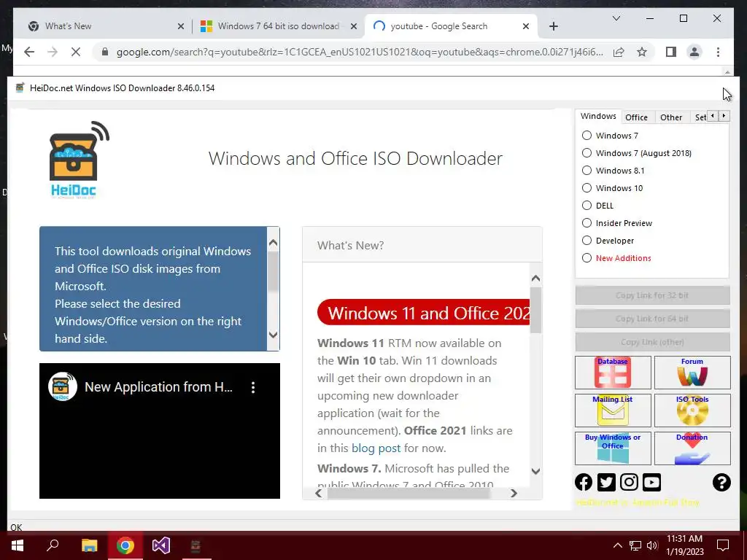Click down arrow in What's New panel
Viewport: 747px width, 560px height.
pos(535,471)
